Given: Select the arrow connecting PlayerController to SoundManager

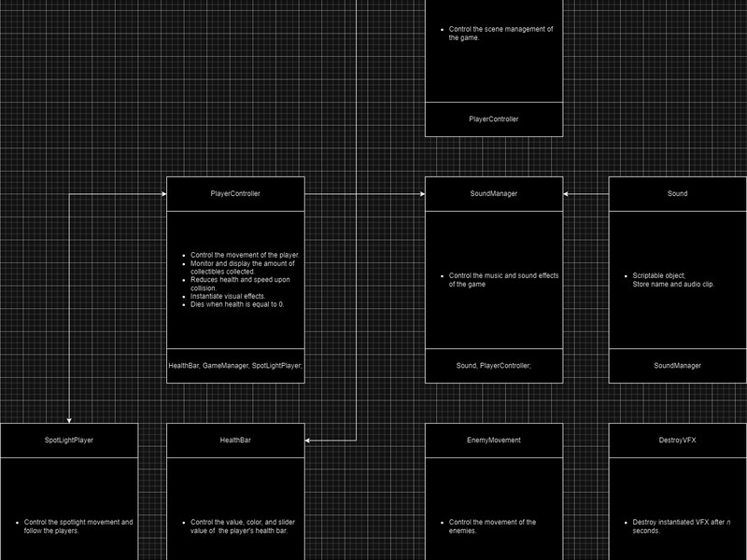Looking at the screenshot, I should pos(364,194).
